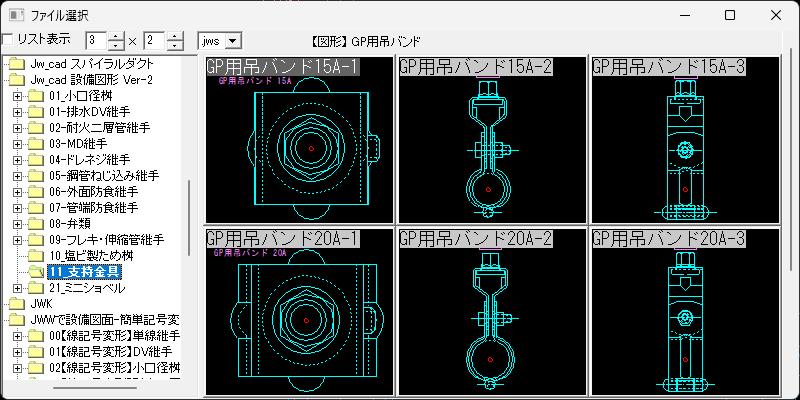This screenshot has height=400, width=800.
Task: Expand the 21_ミニショベル folder node
Action: click(x=17, y=288)
